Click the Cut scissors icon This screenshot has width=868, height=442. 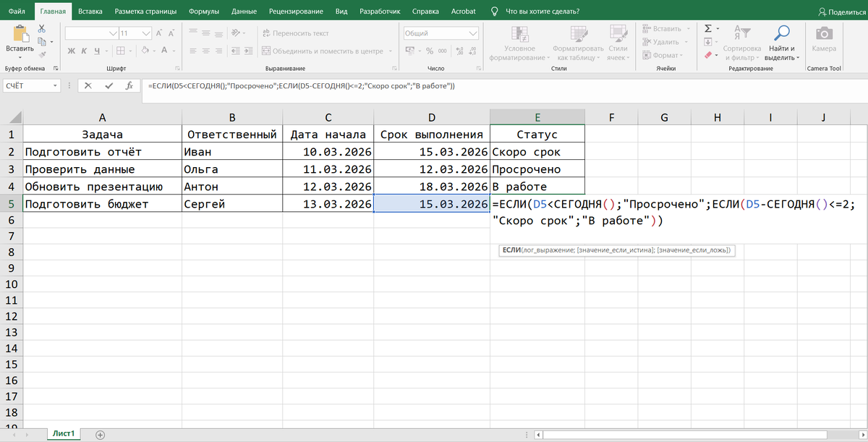click(x=41, y=29)
